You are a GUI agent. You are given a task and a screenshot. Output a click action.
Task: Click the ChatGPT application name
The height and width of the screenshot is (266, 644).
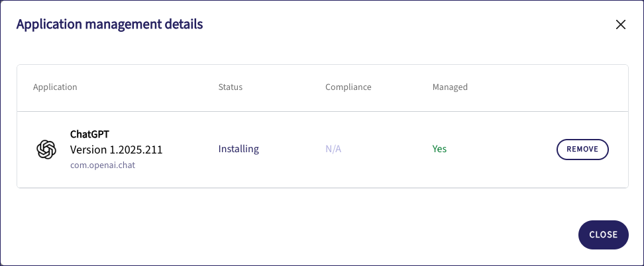[89, 134]
